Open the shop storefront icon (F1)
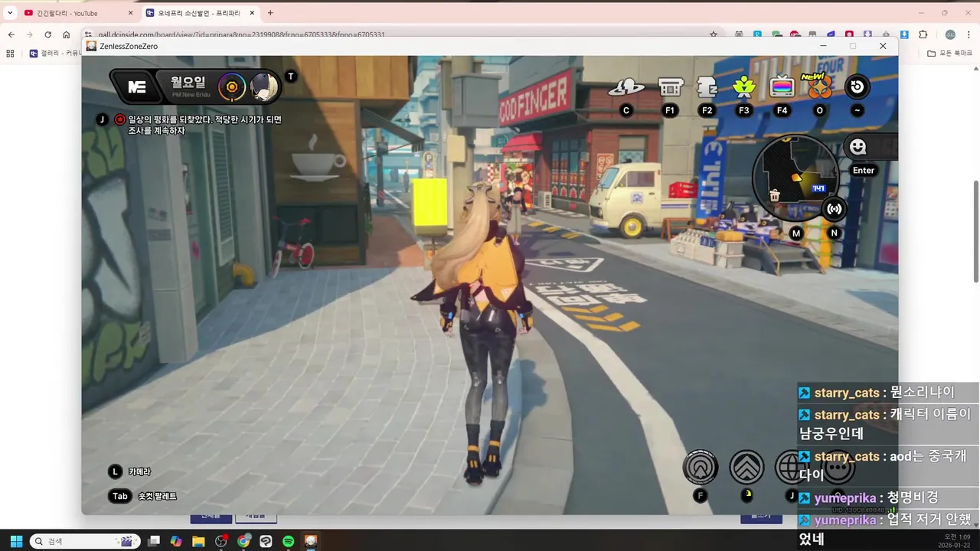Viewport: 980px width, 551px height. pyautogui.click(x=671, y=87)
